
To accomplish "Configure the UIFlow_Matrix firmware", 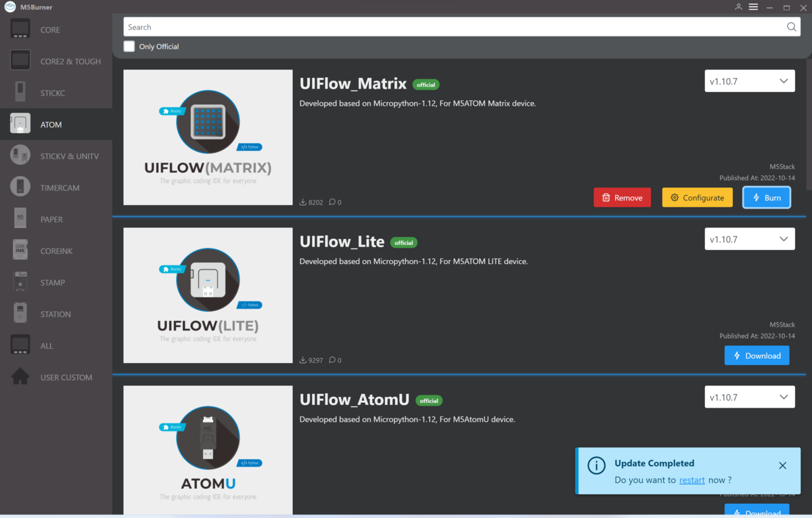I will 697,198.
